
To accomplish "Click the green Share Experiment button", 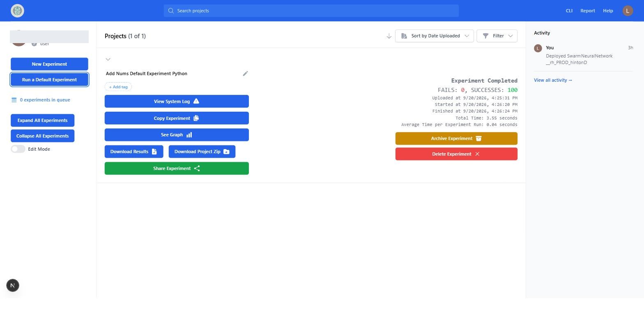I will coord(177,168).
